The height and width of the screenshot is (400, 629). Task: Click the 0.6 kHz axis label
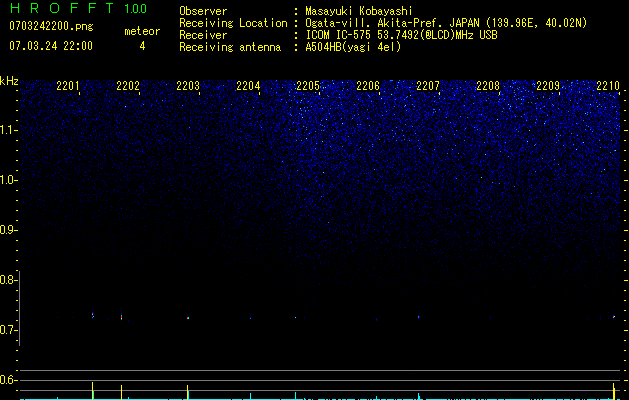[x=7, y=380]
